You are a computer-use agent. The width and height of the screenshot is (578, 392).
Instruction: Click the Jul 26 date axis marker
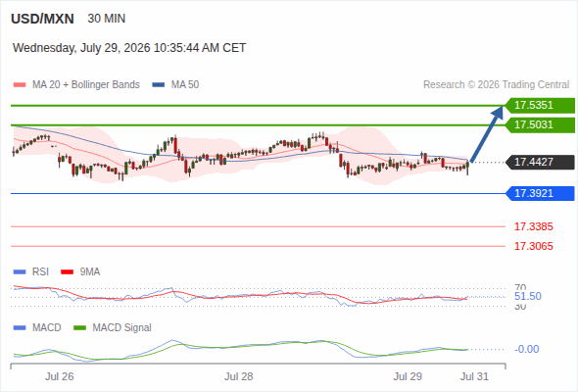pos(60,376)
